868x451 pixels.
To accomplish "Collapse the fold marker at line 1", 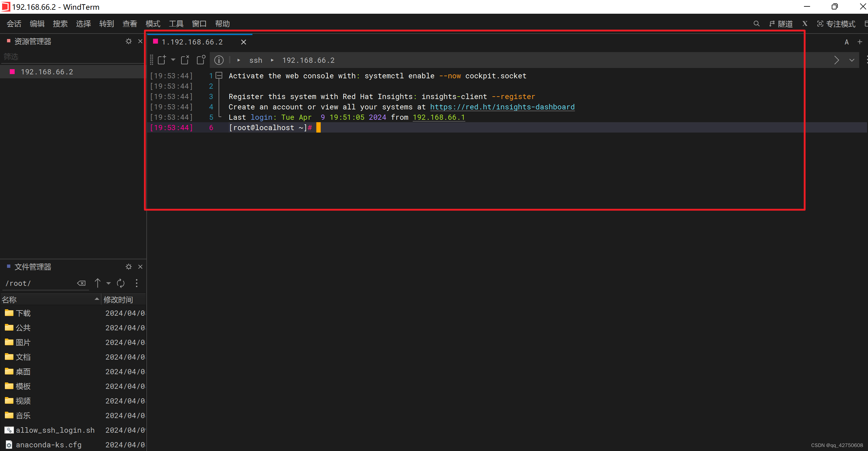I will click(219, 76).
